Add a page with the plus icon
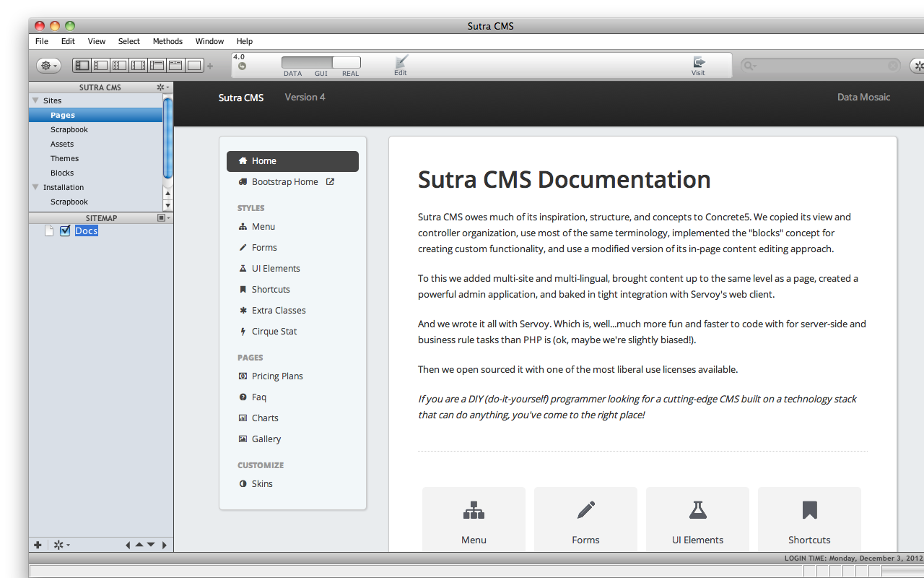This screenshot has height=578, width=924. tap(38, 545)
